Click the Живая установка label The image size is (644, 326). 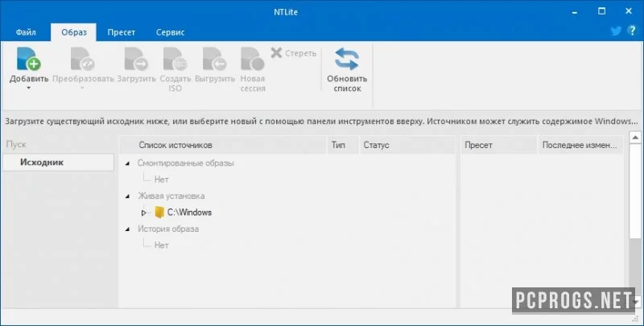click(171, 196)
